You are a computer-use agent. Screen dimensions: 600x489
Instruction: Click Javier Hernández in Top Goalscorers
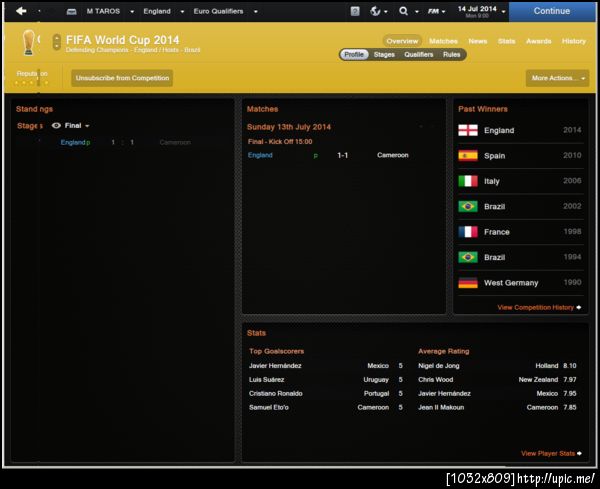[x=275, y=365]
